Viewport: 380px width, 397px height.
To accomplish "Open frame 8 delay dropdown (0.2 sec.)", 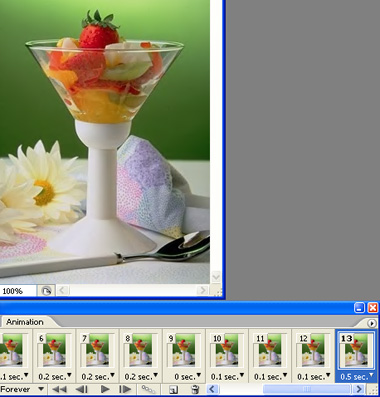I will (141, 377).
